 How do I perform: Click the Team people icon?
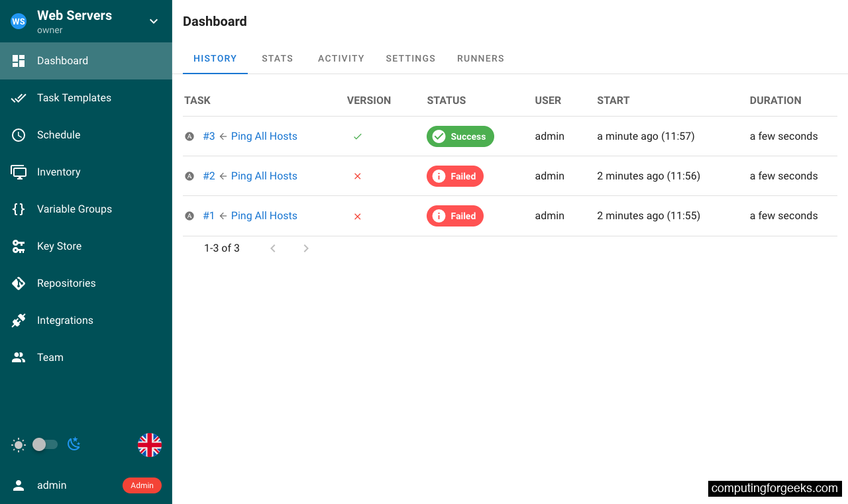(x=18, y=357)
